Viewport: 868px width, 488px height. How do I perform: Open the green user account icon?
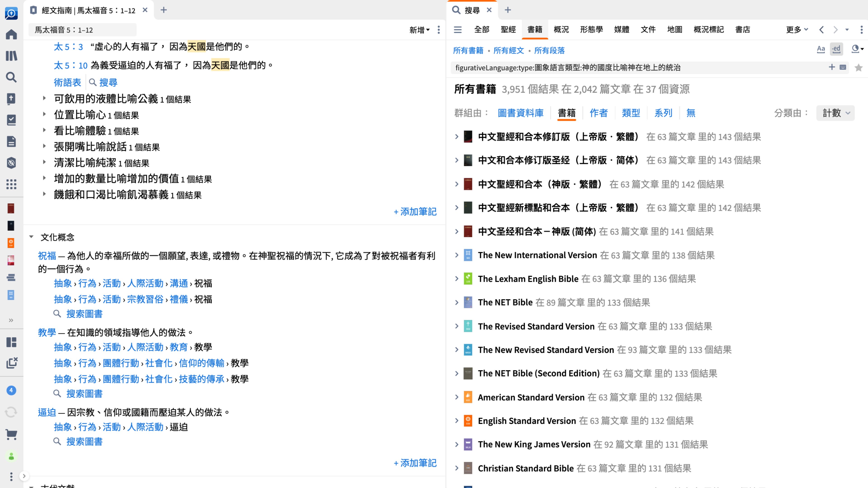coord(11,456)
